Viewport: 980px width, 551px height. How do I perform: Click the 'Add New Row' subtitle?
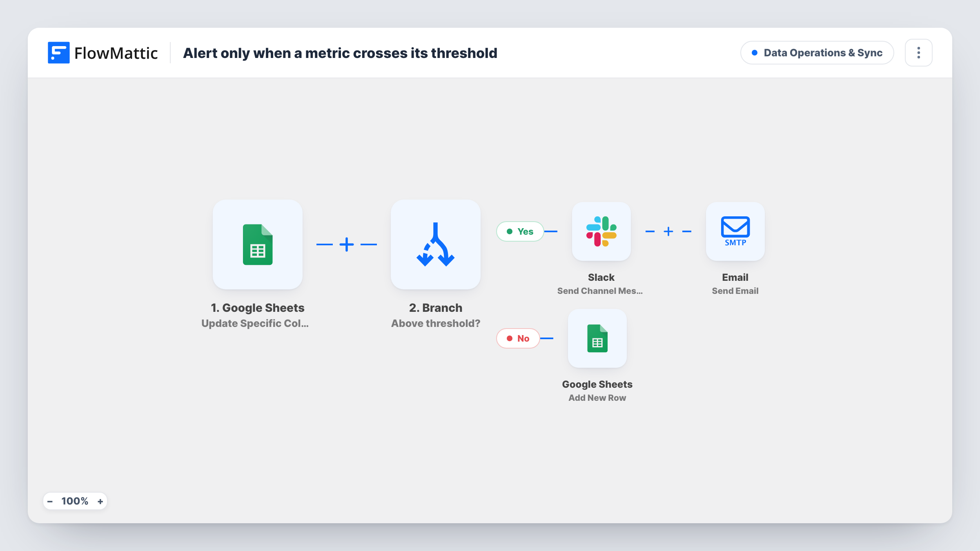pos(597,398)
